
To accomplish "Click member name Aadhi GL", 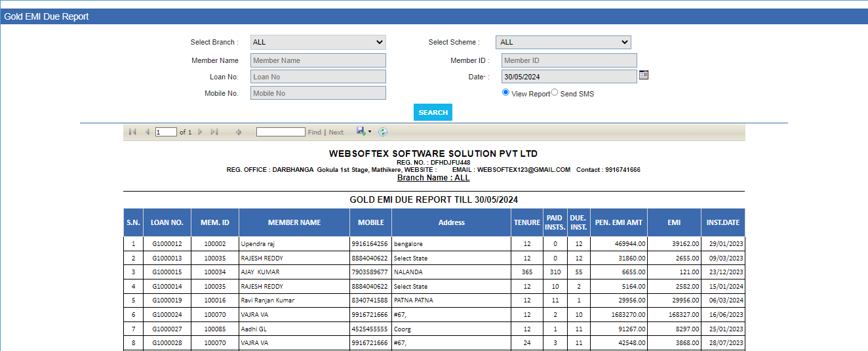I will [254, 329].
